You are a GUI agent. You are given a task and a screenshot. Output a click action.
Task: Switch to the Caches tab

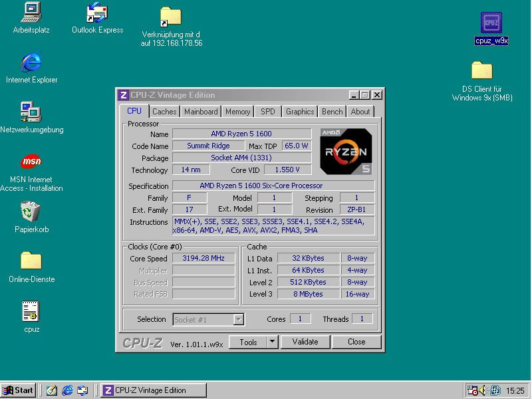(x=164, y=112)
